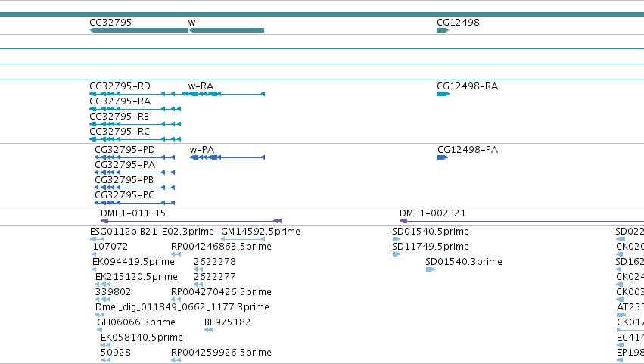Select EST ESG0112b.B21_E02.3prime
Viewport: 644px width, 364px height.
point(152,232)
